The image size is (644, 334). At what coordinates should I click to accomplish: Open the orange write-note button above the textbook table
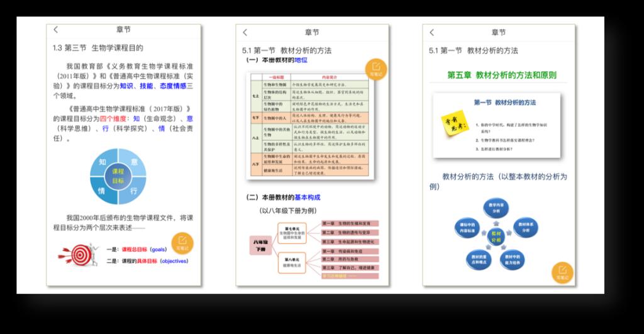pos(375,69)
